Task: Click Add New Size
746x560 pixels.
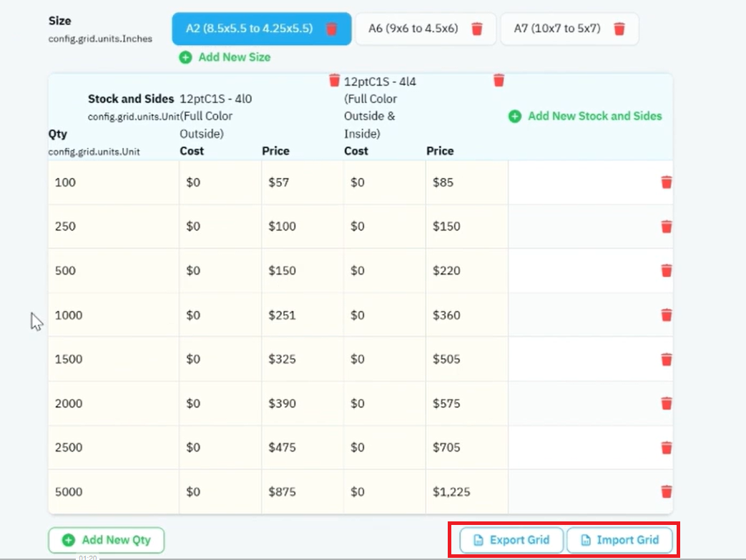Action: pos(225,57)
